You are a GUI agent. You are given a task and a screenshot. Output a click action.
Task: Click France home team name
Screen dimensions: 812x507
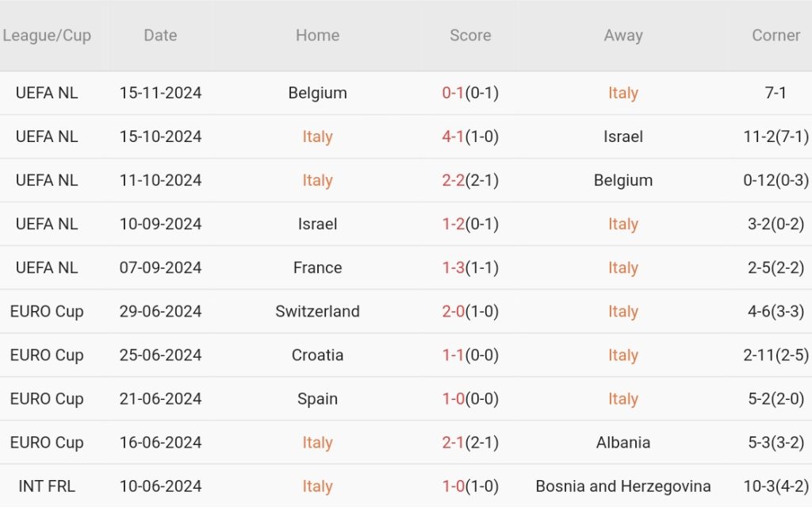tap(317, 268)
